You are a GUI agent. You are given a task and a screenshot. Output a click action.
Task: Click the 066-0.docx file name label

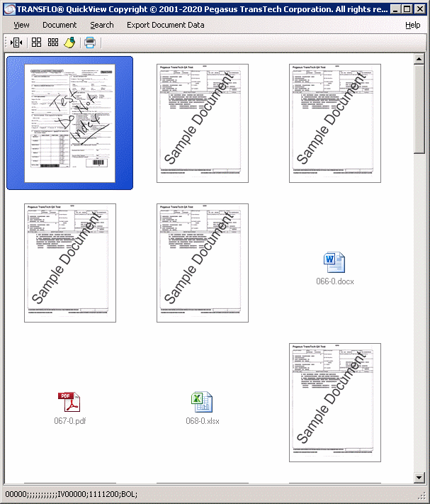click(x=335, y=281)
